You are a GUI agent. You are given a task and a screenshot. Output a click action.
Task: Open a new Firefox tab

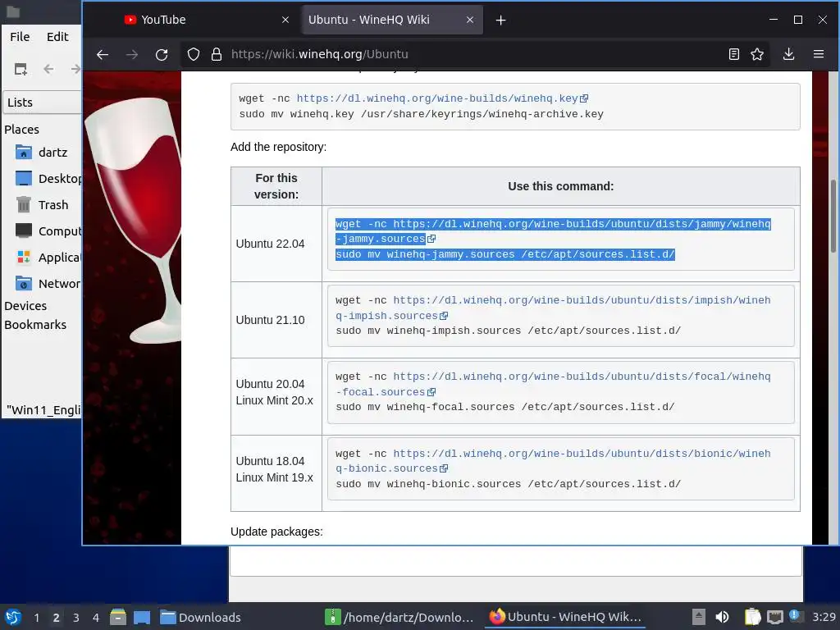500,21
